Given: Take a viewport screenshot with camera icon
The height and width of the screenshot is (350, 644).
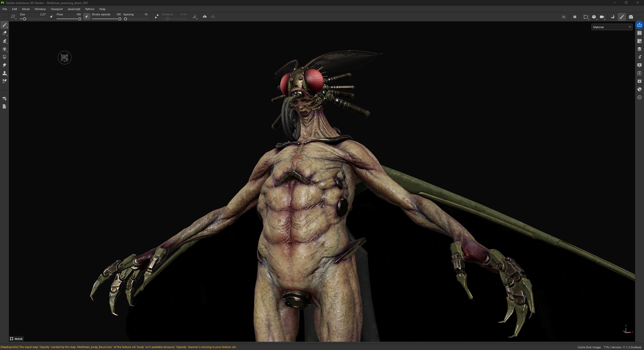Looking at the screenshot, I should [631, 17].
